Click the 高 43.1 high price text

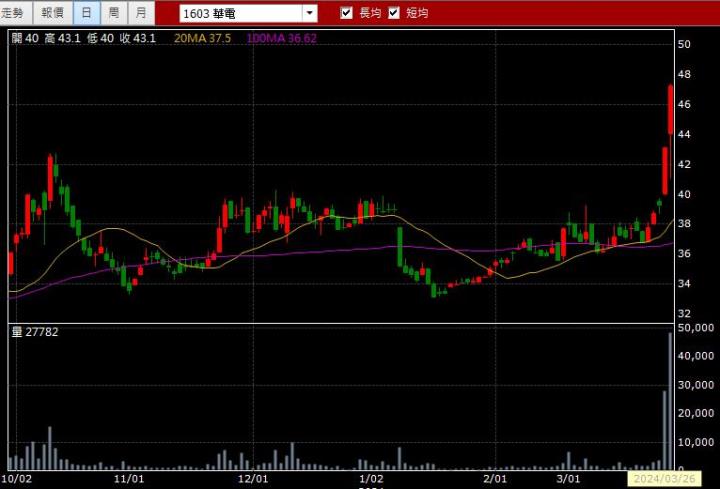62,38
